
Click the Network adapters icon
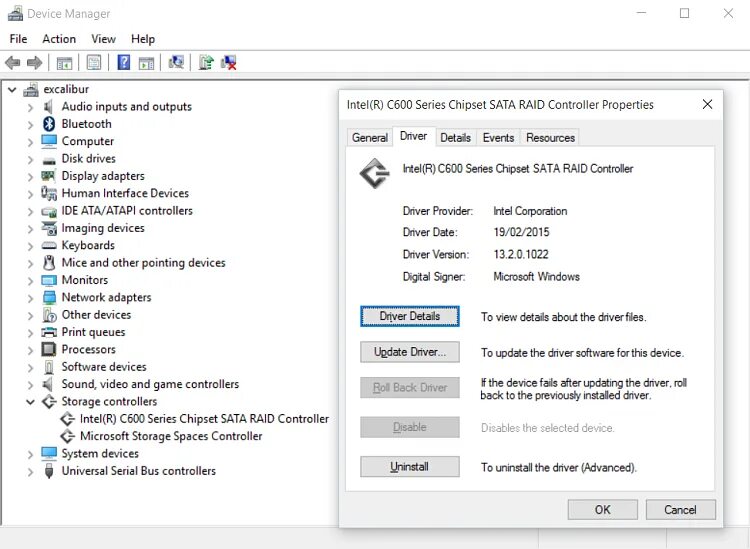coord(49,297)
